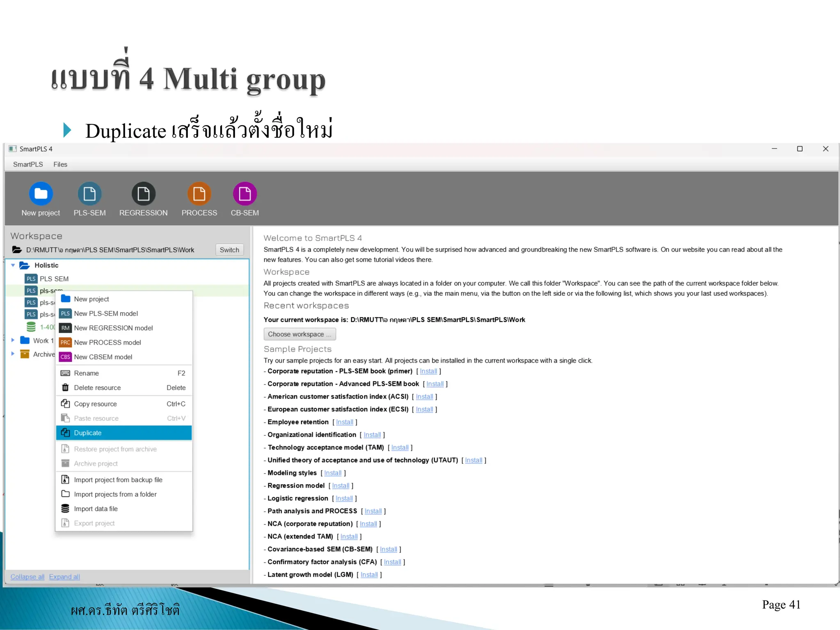Viewport: 840px width, 630px height.
Task: Click the Choose workspace button
Action: tap(299, 334)
